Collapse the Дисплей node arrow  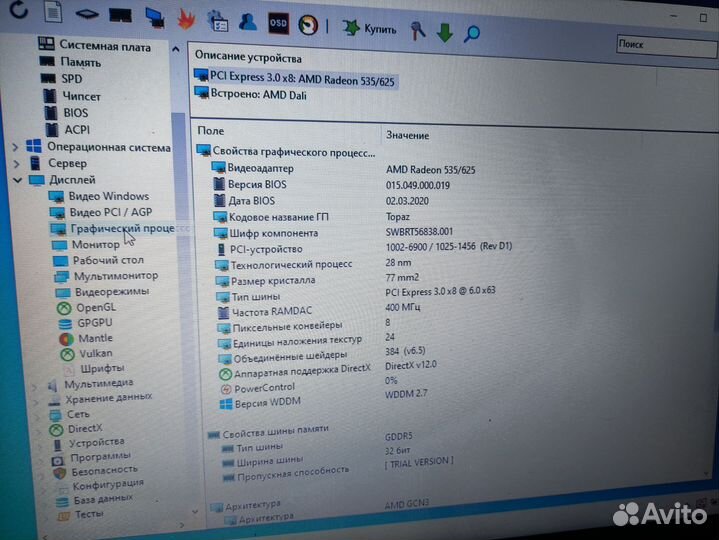pos(18,180)
